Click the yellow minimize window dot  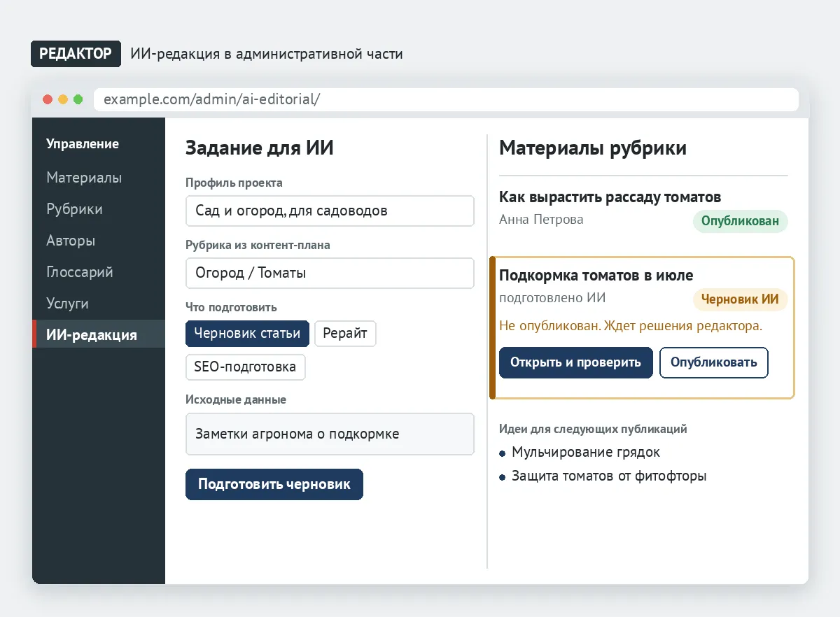point(63,99)
